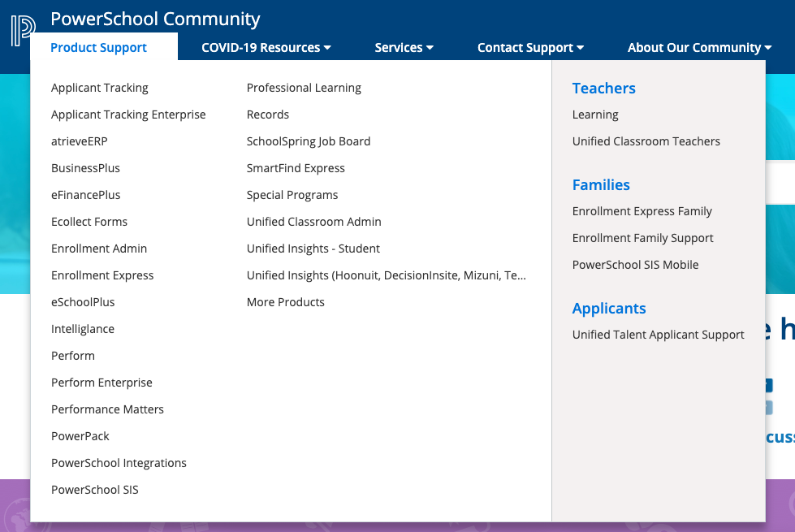Open the Contact Support dropdown

530,48
